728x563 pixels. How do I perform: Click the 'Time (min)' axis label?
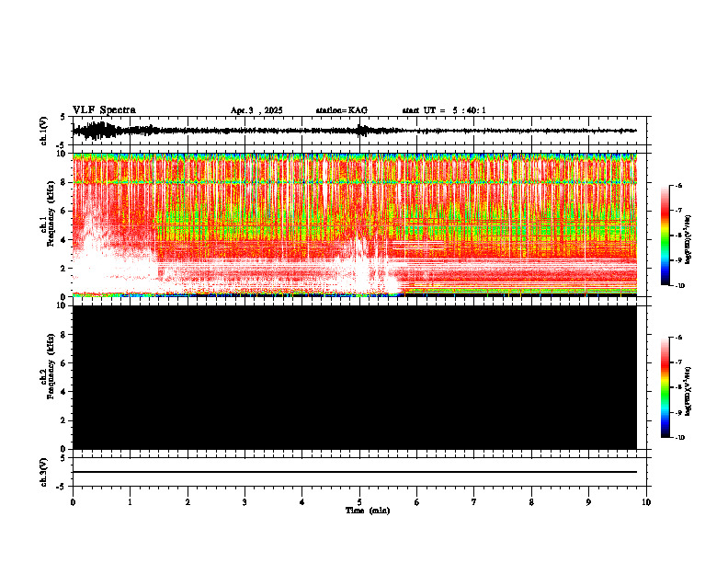(368, 511)
